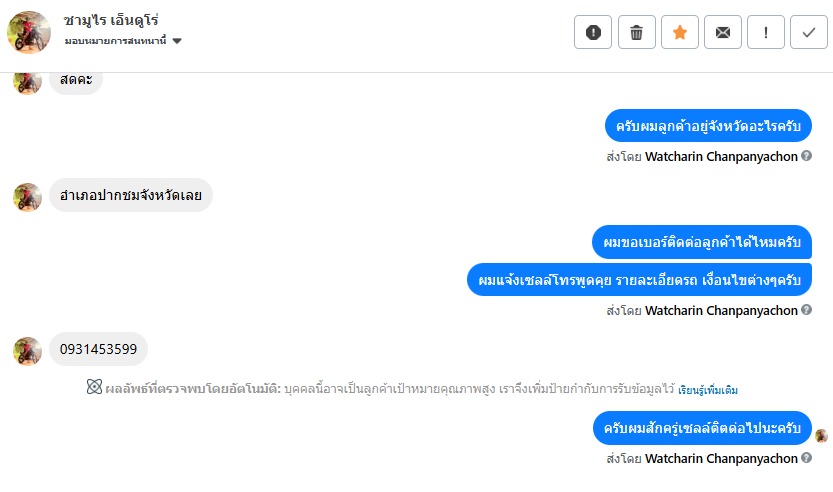
Task: Mark conversation done with checkmark icon
Action: 809,33
